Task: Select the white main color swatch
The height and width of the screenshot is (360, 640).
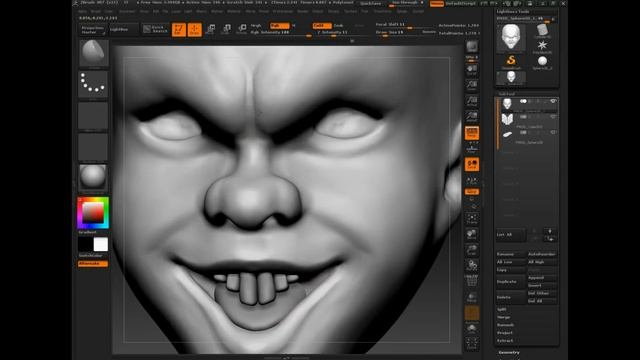Action: pos(100,244)
